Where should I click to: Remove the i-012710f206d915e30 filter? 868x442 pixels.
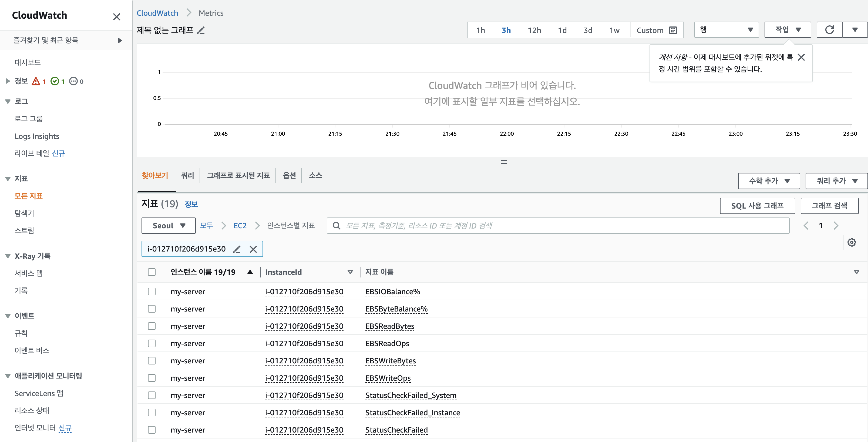[253, 249]
